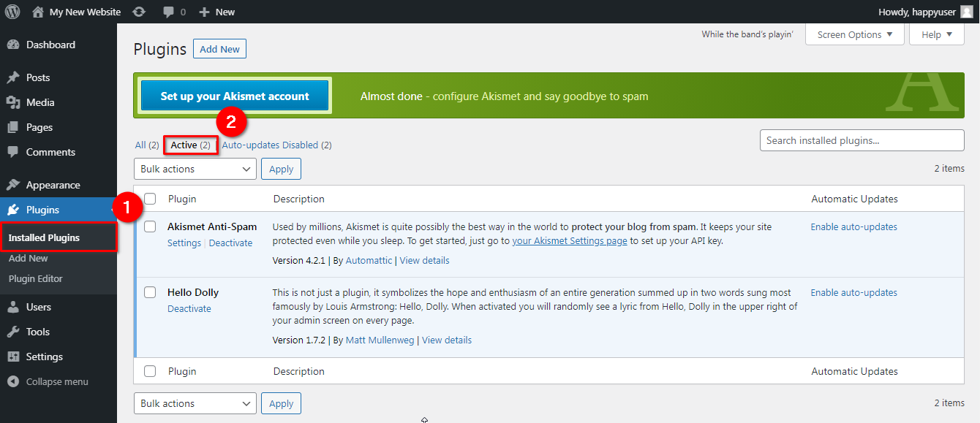This screenshot has height=423, width=980.
Task: Click the Media icon in sidebar
Action: [x=13, y=102]
